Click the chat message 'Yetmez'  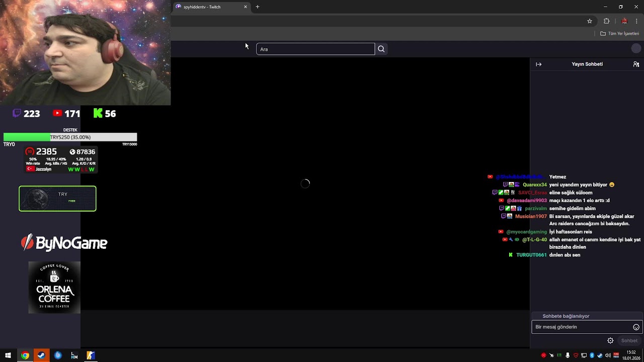[557, 177]
